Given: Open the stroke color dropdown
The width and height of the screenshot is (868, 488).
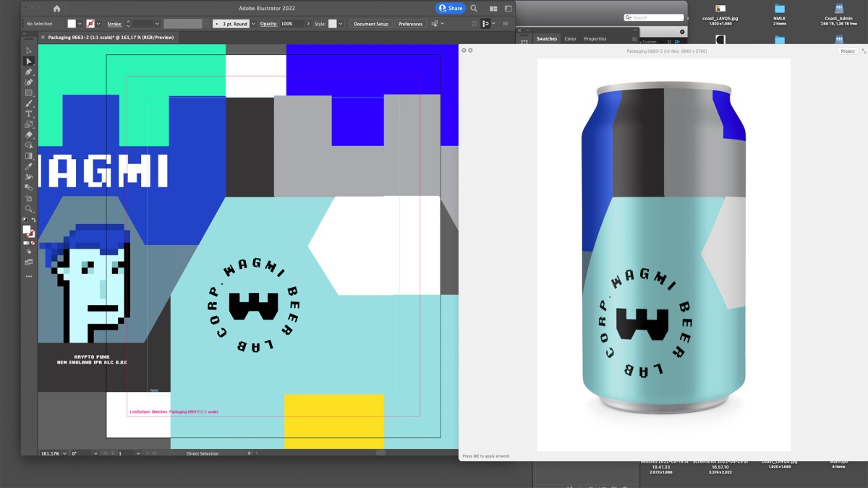Looking at the screenshot, I should [99, 24].
